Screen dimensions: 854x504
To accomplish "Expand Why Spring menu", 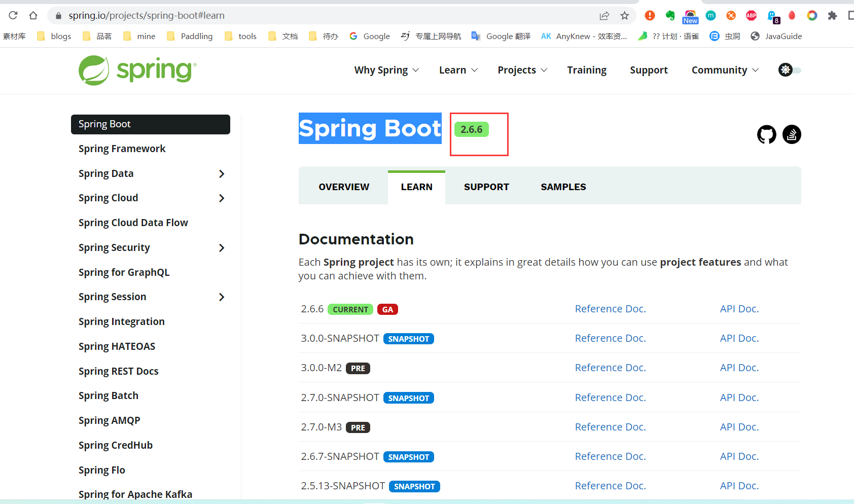I will click(x=386, y=70).
